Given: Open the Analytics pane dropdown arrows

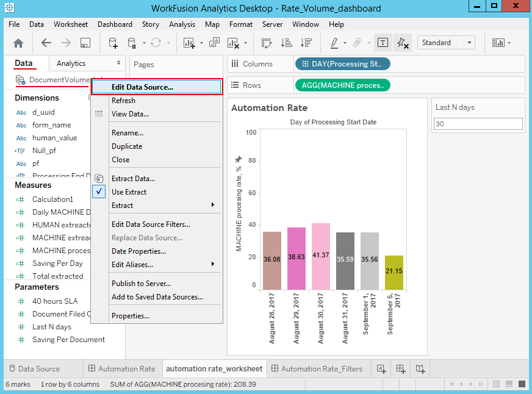Looking at the screenshot, I should (x=118, y=63).
